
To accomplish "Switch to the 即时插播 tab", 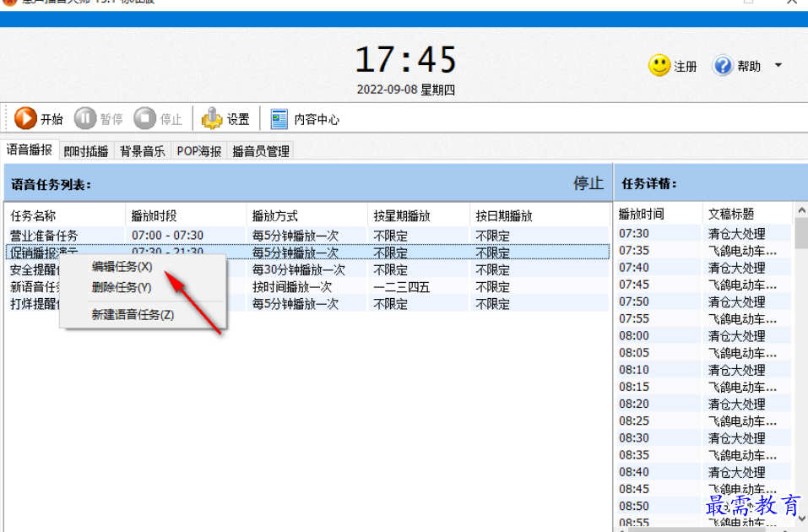I will 85,150.
